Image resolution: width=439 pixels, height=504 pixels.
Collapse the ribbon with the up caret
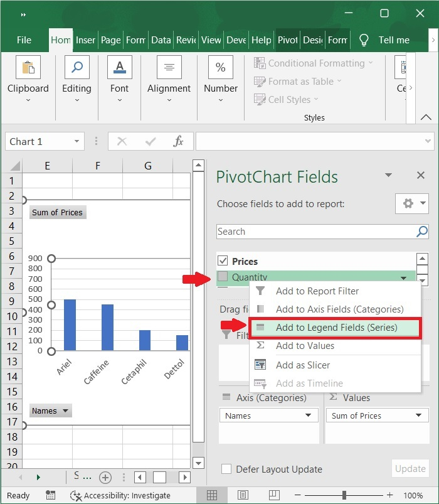[x=426, y=117]
